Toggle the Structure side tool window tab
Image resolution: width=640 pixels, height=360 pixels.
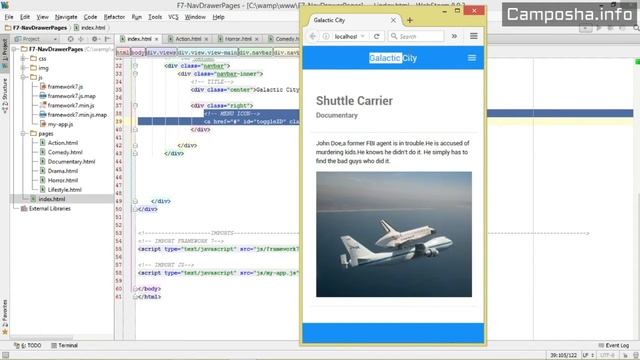click(x=5, y=95)
